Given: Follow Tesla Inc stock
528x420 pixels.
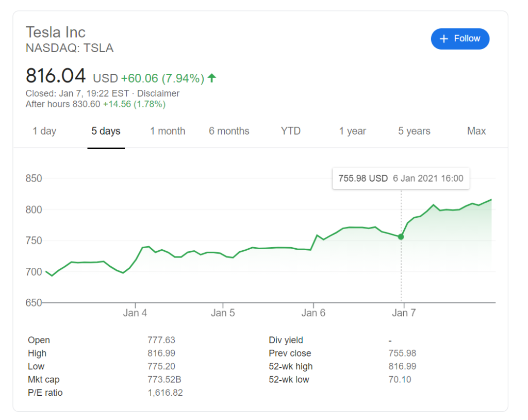Looking at the screenshot, I should [460, 38].
